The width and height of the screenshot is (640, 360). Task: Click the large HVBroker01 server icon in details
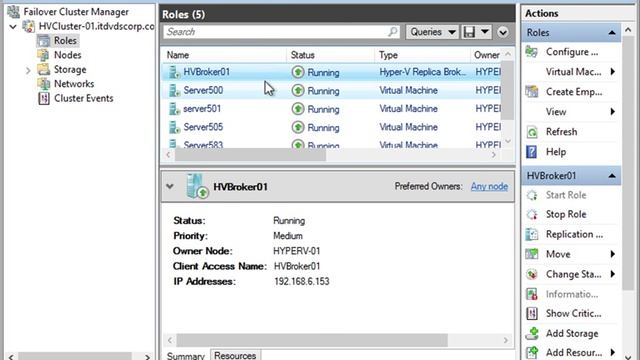198,187
